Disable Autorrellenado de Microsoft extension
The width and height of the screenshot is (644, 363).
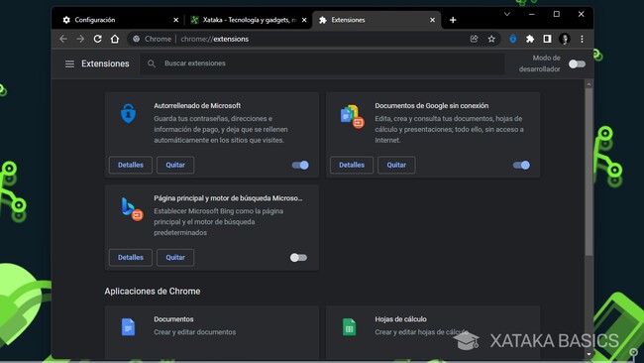click(300, 165)
